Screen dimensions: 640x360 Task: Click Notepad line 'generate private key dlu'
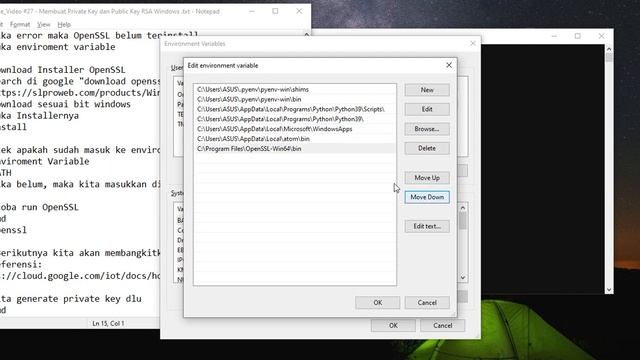tap(71, 298)
